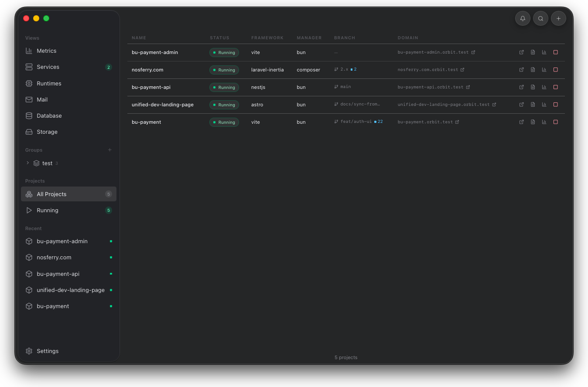
Task: Open unified-dev-landing-page in browser icon
Action: pos(521,105)
